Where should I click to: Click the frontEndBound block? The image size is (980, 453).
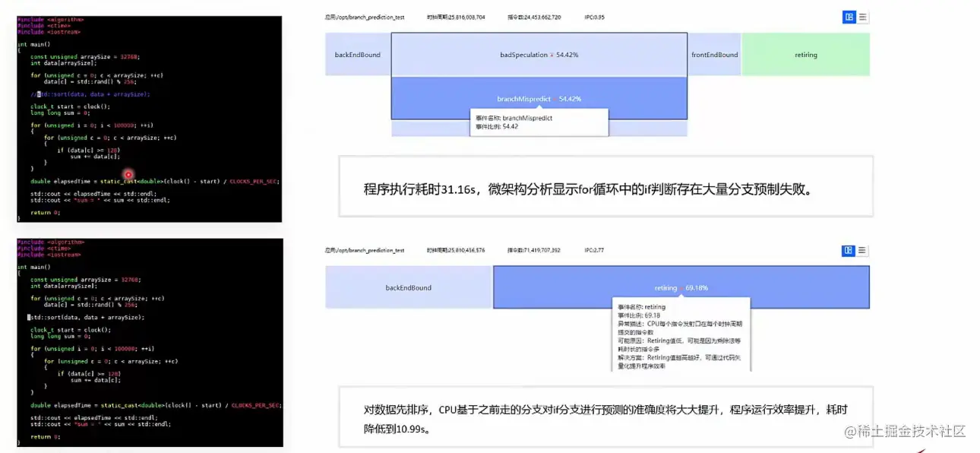pyautogui.click(x=714, y=55)
